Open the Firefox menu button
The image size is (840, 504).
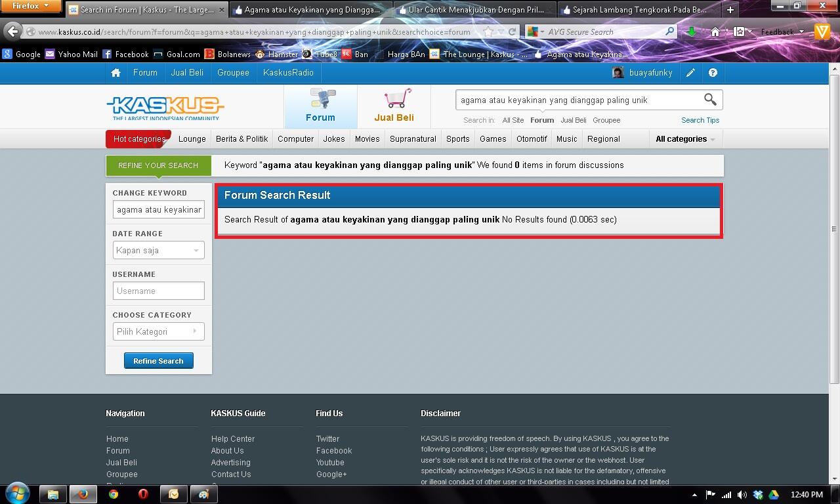pos(31,6)
